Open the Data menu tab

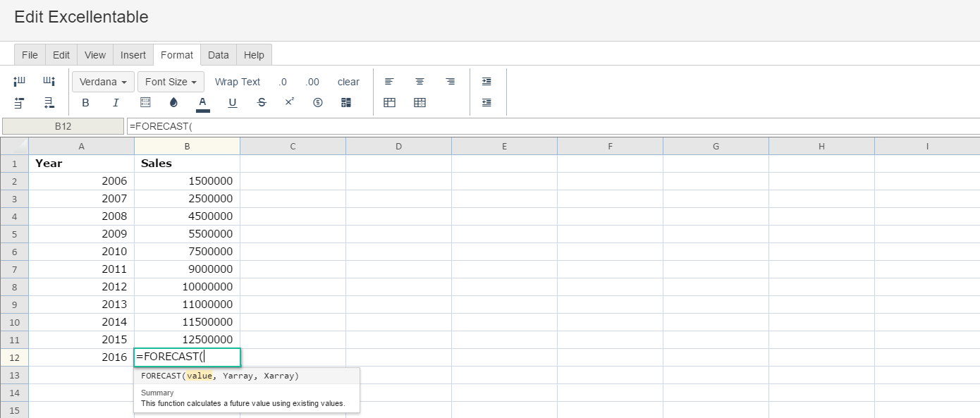tap(218, 55)
